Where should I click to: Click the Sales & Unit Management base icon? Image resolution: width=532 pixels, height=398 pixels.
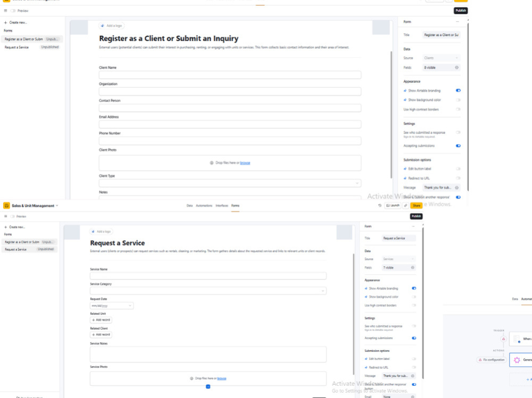tap(6, 206)
